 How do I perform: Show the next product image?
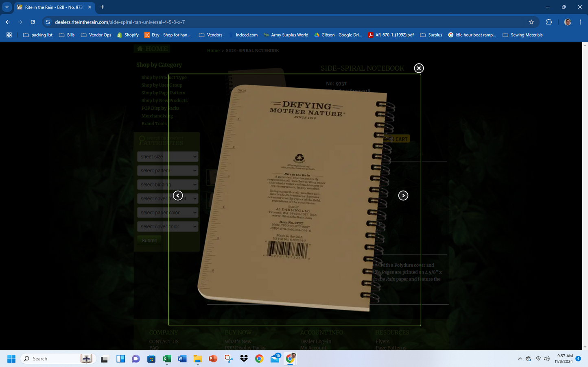tap(403, 195)
